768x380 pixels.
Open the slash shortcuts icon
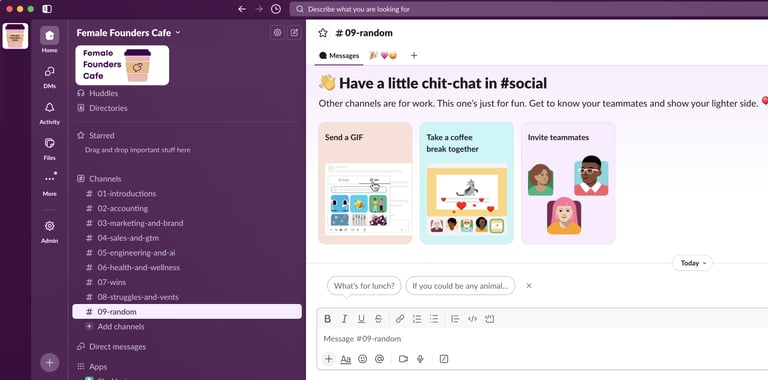(x=444, y=359)
